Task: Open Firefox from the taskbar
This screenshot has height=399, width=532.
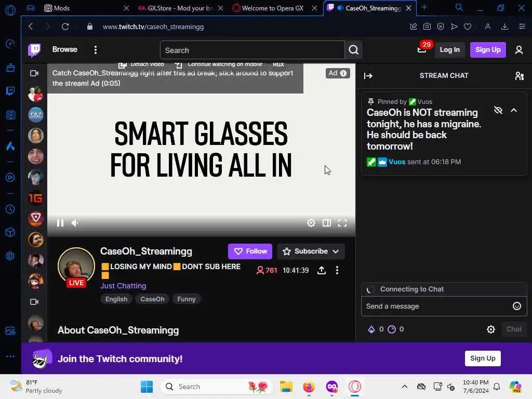Action: (x=309, y=387)
